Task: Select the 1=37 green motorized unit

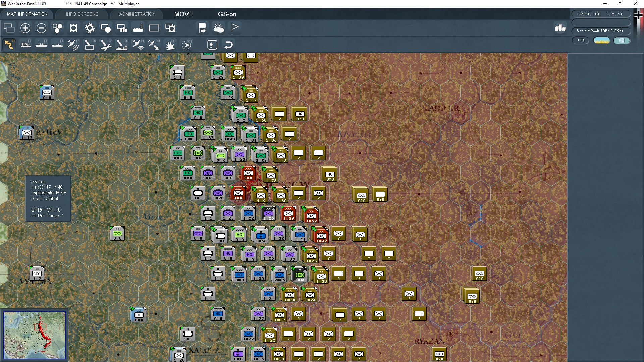Action: (208, 133)
